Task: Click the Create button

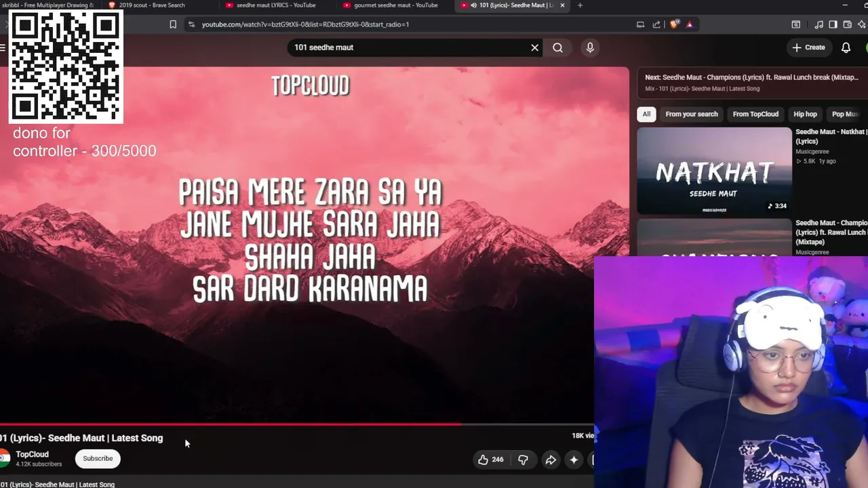Action: pyautogui.click(x=808, y=47)
